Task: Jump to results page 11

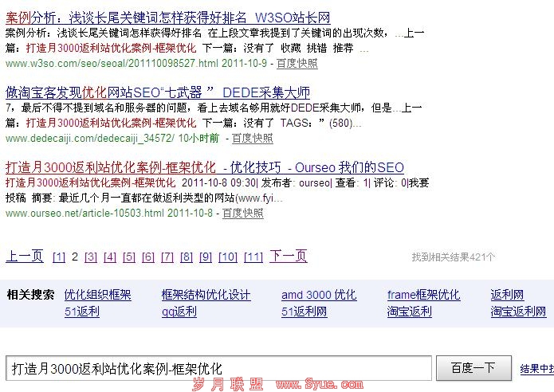Action: (x=253, y=257)
